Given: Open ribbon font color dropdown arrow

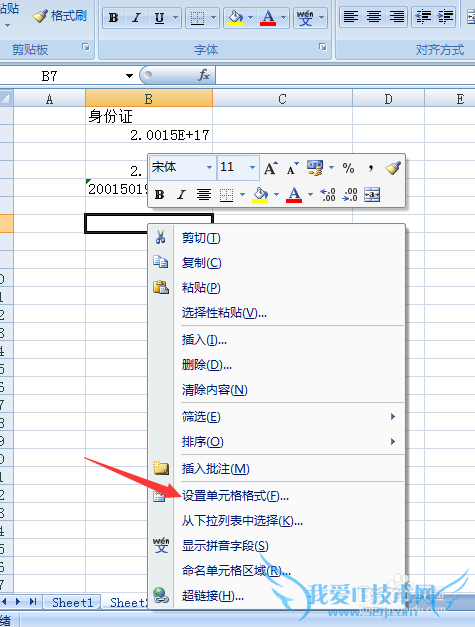Looking at the screenshot, I should tap(283, 18).
